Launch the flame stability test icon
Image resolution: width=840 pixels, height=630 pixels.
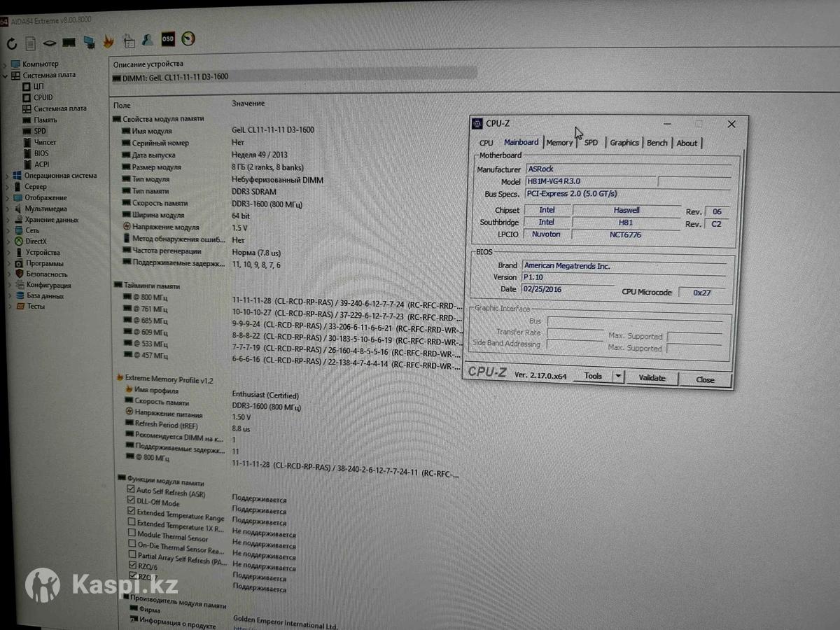(x=108, y=41)
